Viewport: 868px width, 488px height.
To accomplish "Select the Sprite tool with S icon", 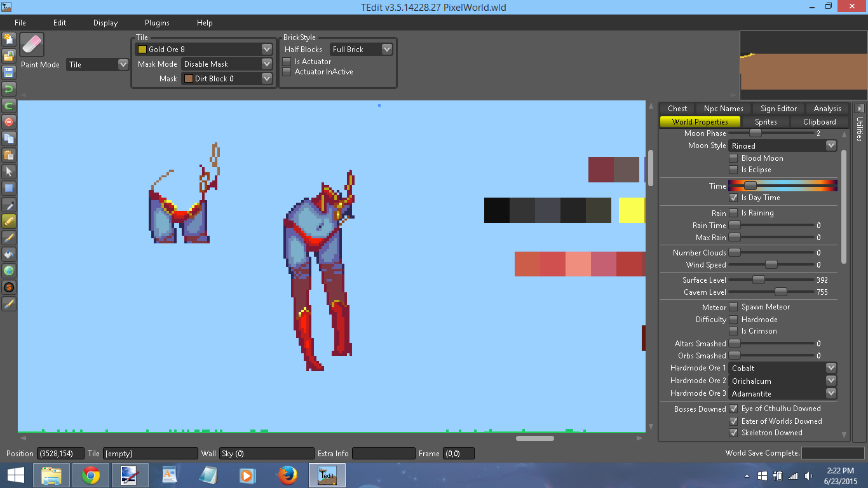I will point(9,287).
